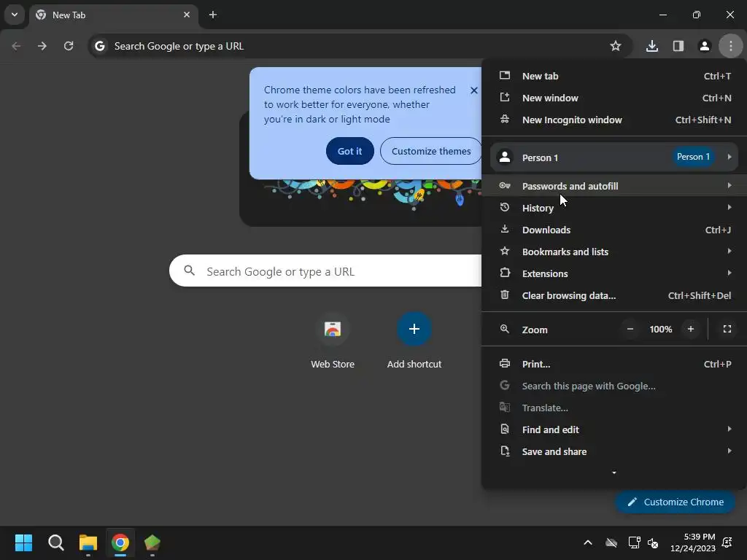The width and height of the screenshot is (747, 560).
Task: Click the 100% zoom value
Action: click(x=660, y=329)
